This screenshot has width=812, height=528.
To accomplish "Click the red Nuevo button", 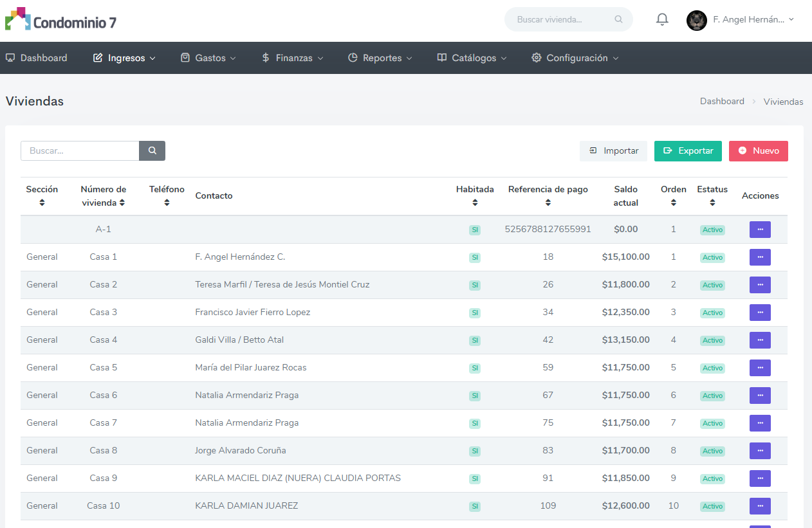I will (x=758, y=151).
